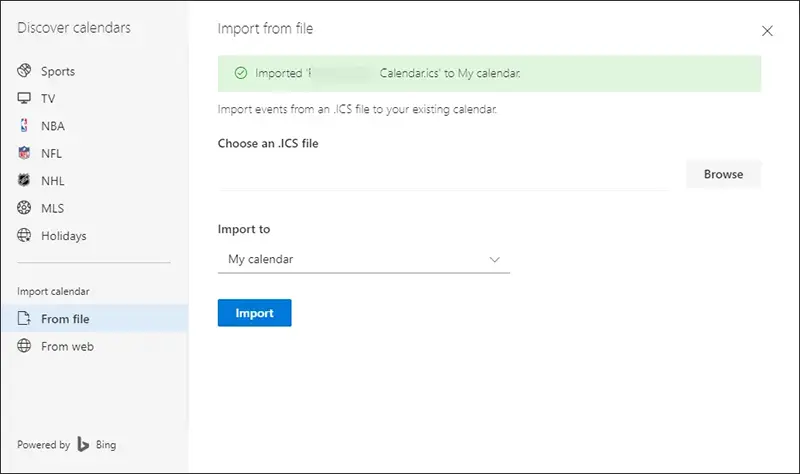Click the NHL logo icon
This screenshot has width=800, height=474.
[x=25, y=181]
